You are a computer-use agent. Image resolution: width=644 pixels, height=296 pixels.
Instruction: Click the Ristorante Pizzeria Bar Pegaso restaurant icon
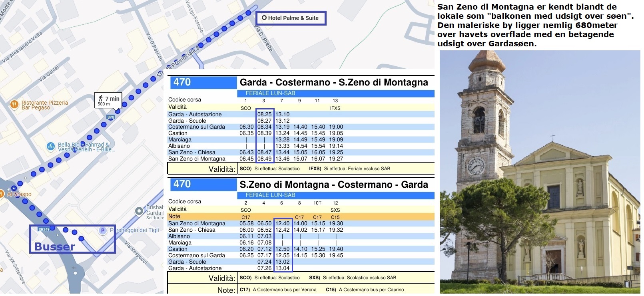click(x=14, y=105)
